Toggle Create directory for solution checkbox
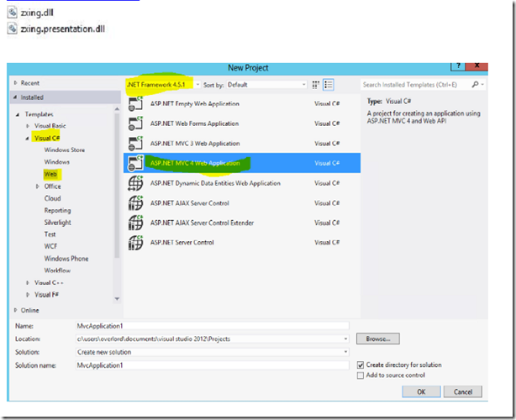The image size is (516, 420). pyautogui.click(x=361, y=365)
